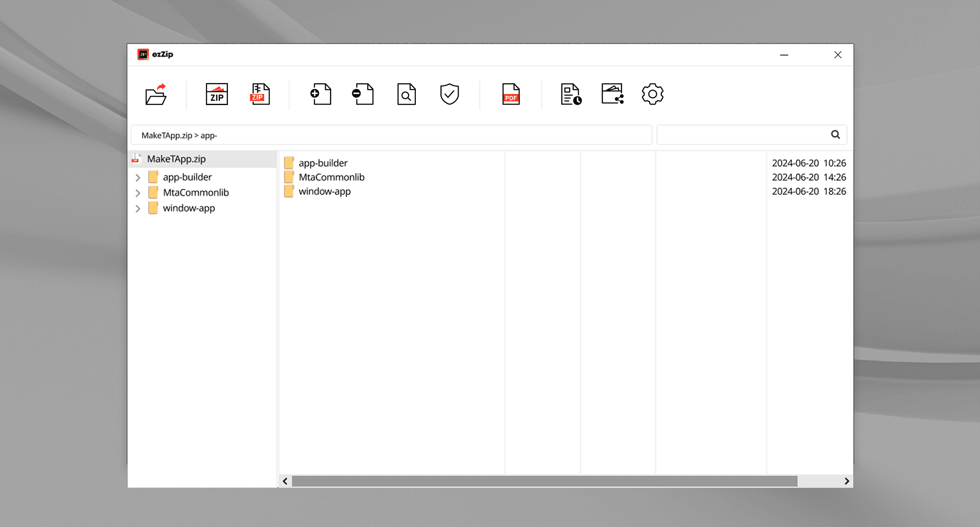980x527 pixels.
Task: Click the document with clock icon
Action: [x=571, y=94]
